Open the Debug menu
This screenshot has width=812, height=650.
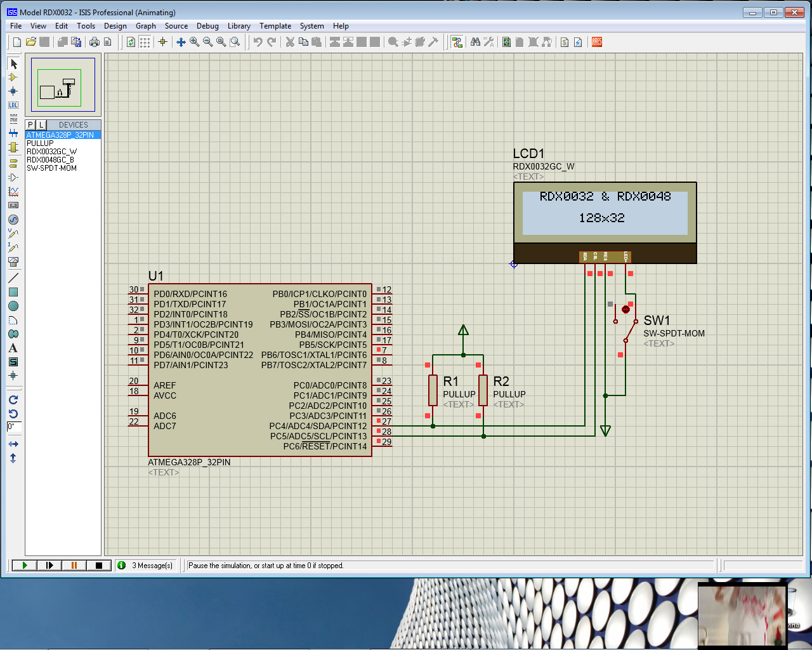pos(207,26)
